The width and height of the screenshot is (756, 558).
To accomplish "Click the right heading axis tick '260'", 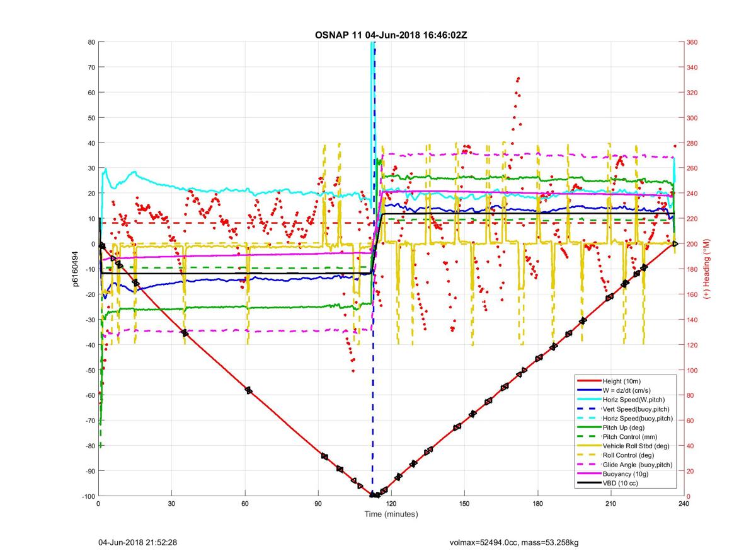I will coord(693,168).
